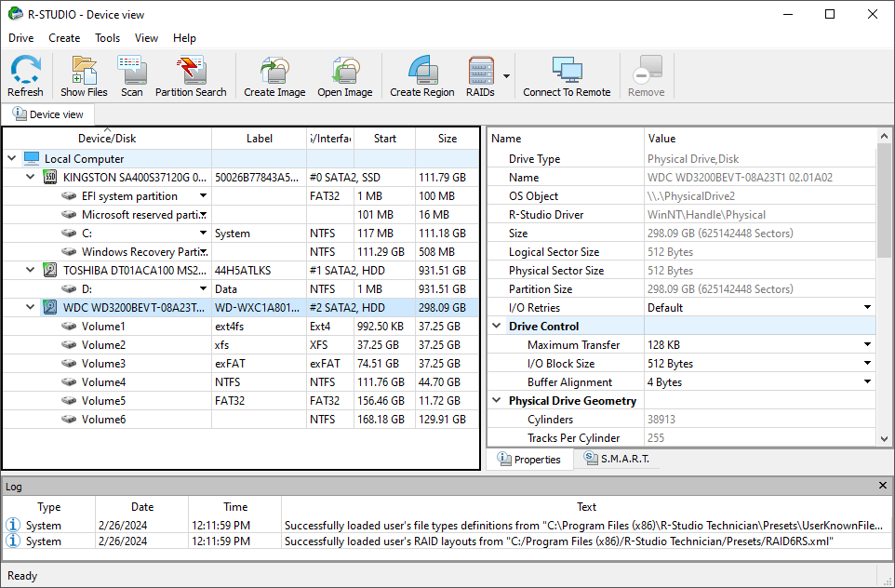The width and height of the screenshot is (895, 588).
Task: Switch to the S.M.A.R.T. tab
Action: pos(617,459)
